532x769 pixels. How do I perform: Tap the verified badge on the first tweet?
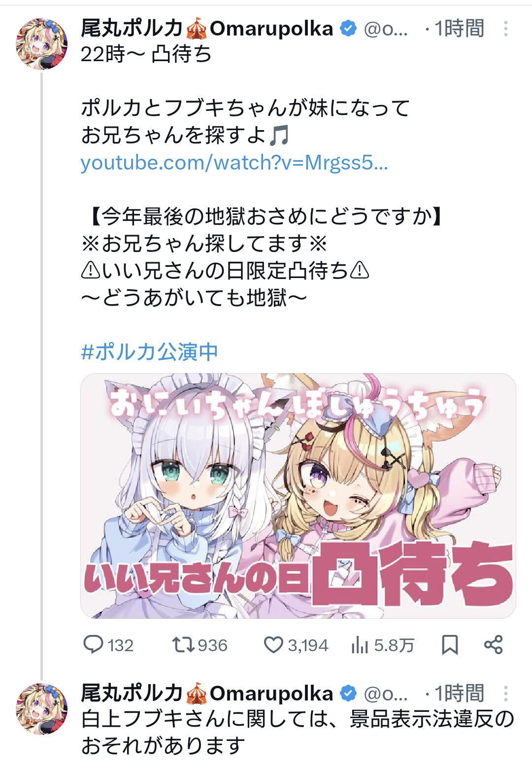tap(348, 29)
